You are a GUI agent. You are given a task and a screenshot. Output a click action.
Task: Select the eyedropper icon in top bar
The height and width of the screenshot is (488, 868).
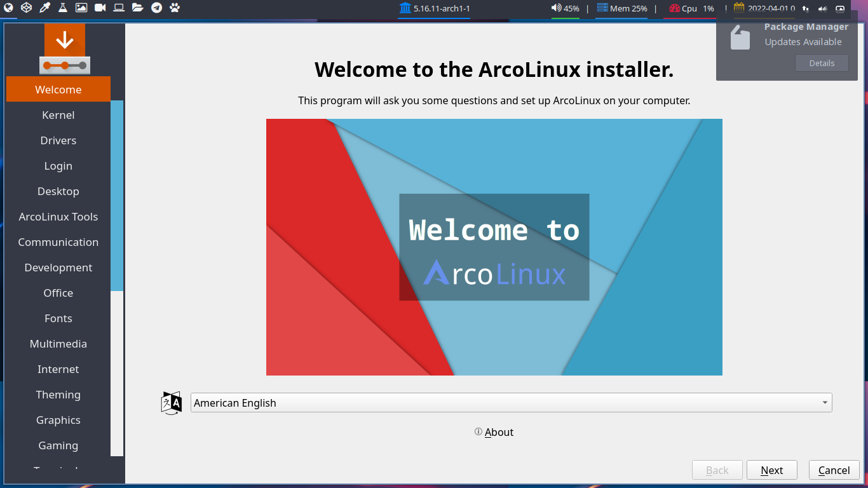point(44,8)
